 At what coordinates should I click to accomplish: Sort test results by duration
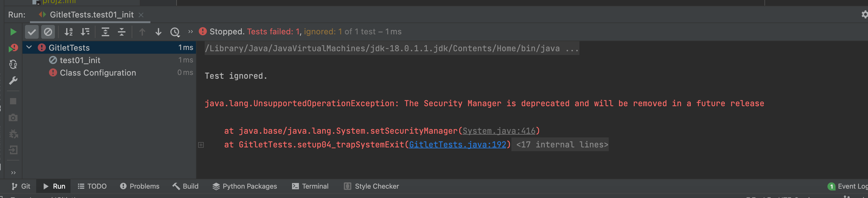click(85, 32)
